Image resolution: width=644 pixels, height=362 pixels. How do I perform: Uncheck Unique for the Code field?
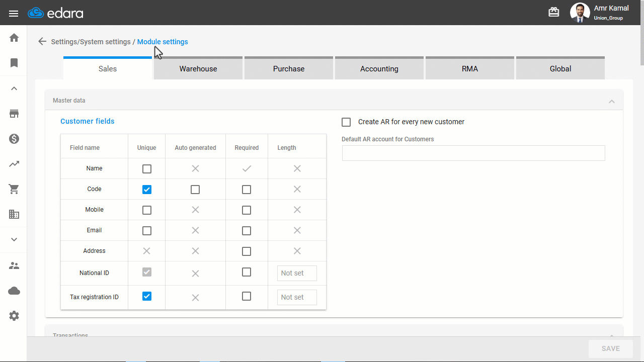pos(147,190)
